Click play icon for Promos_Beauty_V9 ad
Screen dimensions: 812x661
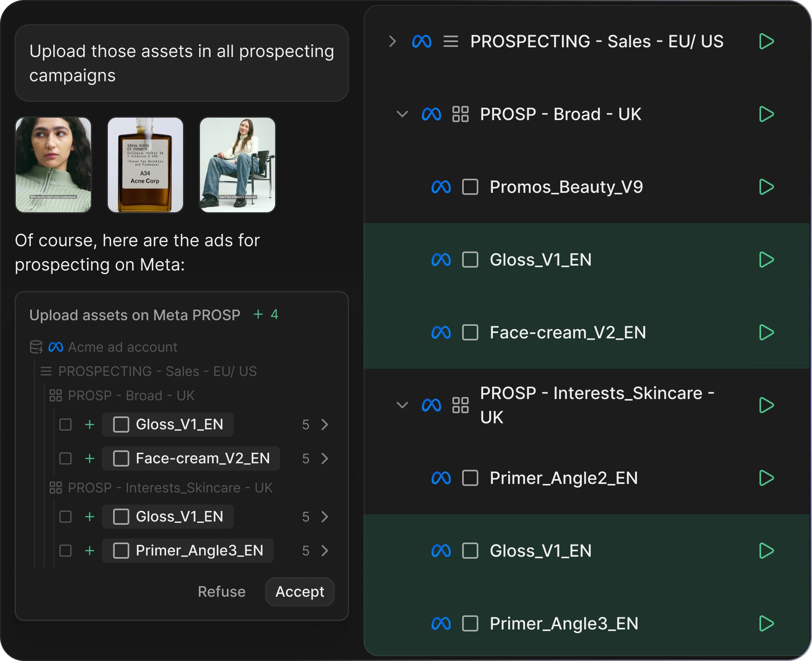pos(766,187)
